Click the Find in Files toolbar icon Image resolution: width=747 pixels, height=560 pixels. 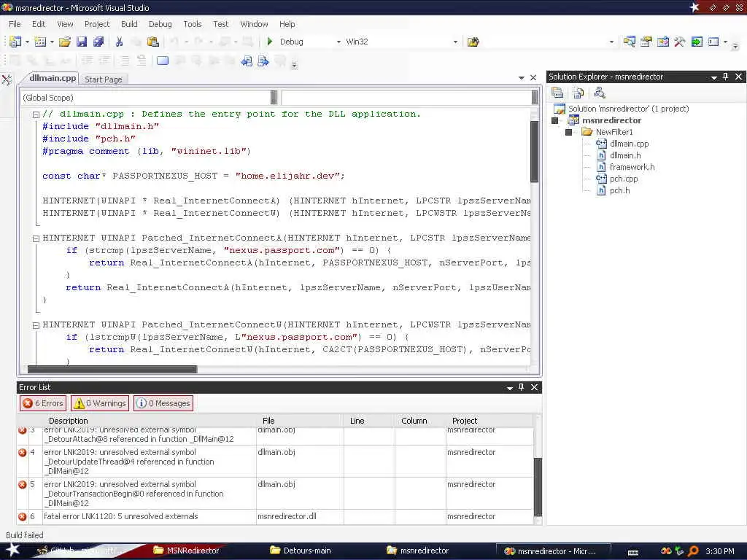(x=473, y=42)
